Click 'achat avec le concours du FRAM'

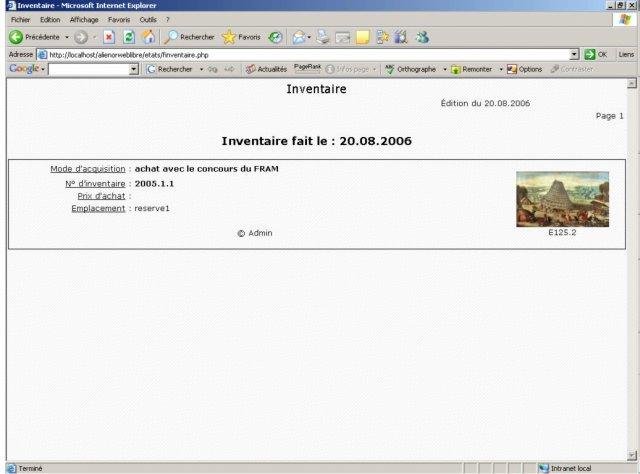coord(207,169)
